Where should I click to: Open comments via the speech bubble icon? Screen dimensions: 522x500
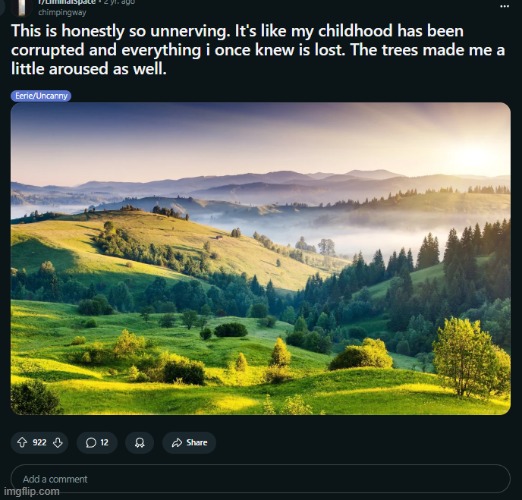91,442
